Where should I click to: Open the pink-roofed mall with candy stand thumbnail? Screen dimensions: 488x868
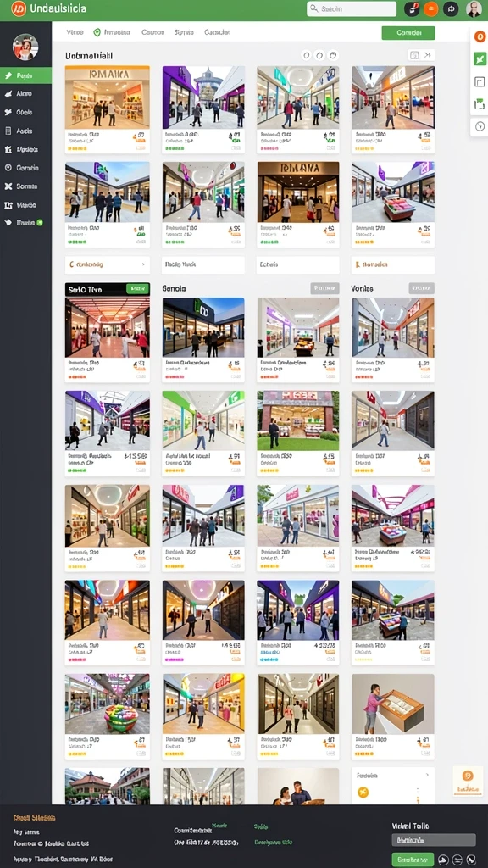(393, 515)
